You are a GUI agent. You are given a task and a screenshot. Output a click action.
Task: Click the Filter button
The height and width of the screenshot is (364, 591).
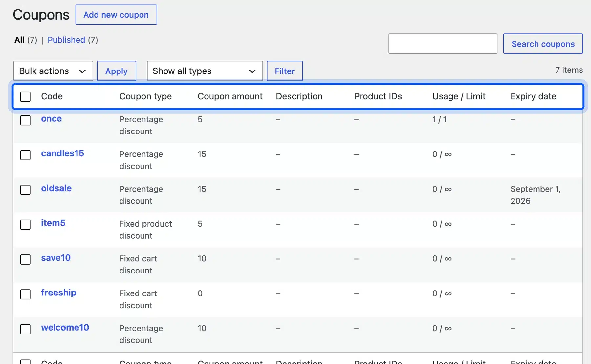pyautogui.click(x=285, y=71)
